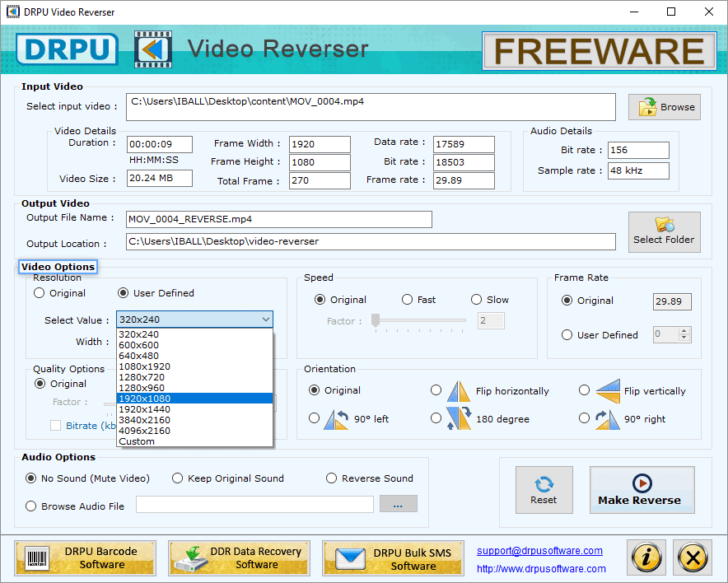This screenshot has width=728, height=583.
Task: Click the Flip horizontally orientation icon
Action: [x=459, y=391]
